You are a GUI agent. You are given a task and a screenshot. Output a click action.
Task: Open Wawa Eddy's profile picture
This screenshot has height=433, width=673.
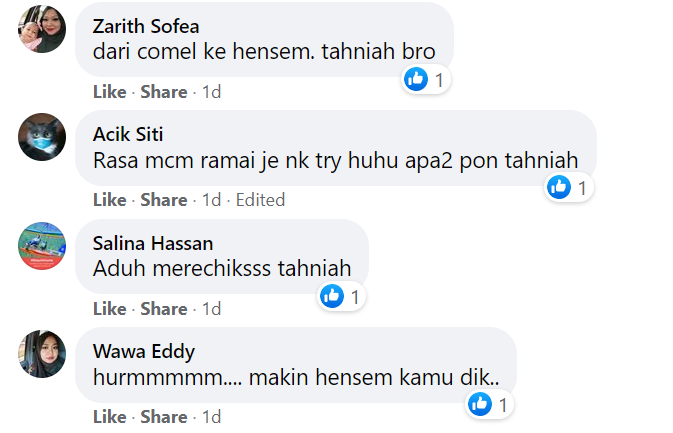[x=42, y=354]
